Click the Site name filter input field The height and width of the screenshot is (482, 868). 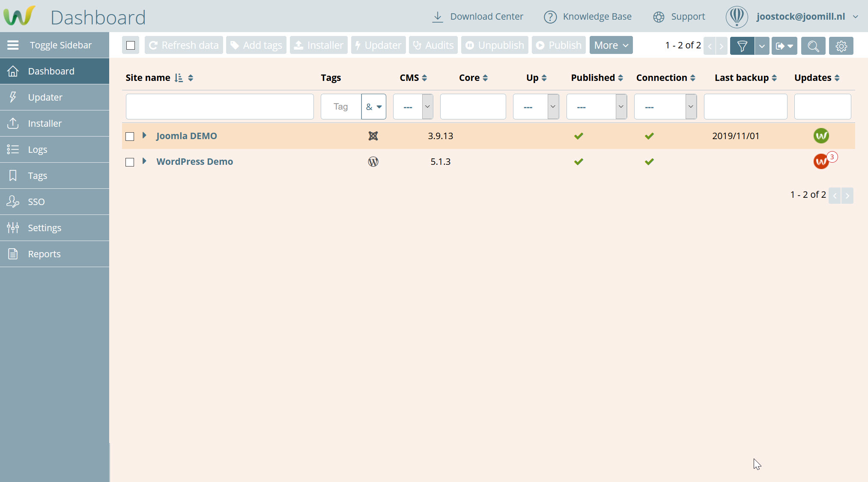[220, 107]
